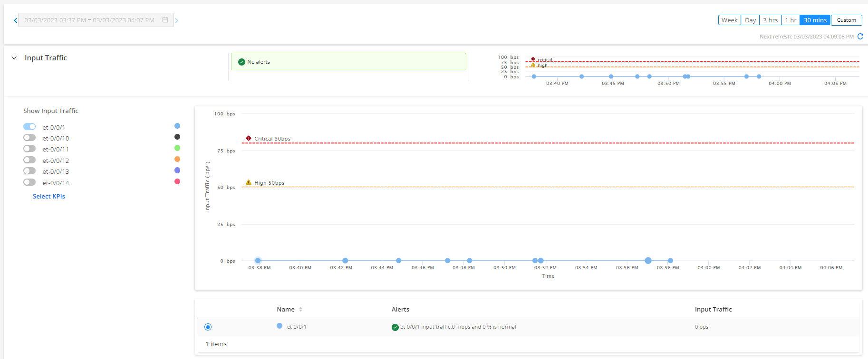Click the green No alerts checkmark icon
The height and width of the screenshot is (359, 868).
tap(241, 62)
